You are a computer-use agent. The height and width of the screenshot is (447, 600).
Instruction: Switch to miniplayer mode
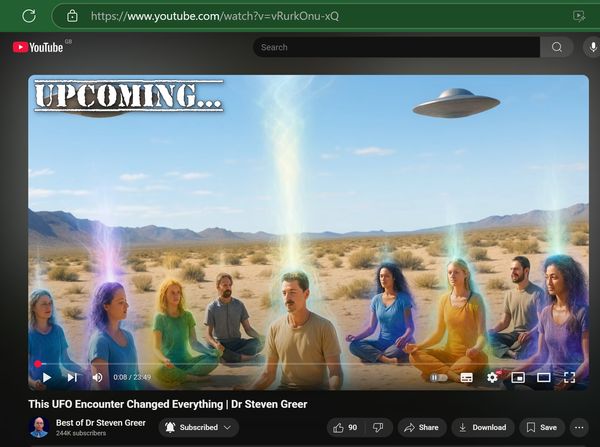point(518,378)
